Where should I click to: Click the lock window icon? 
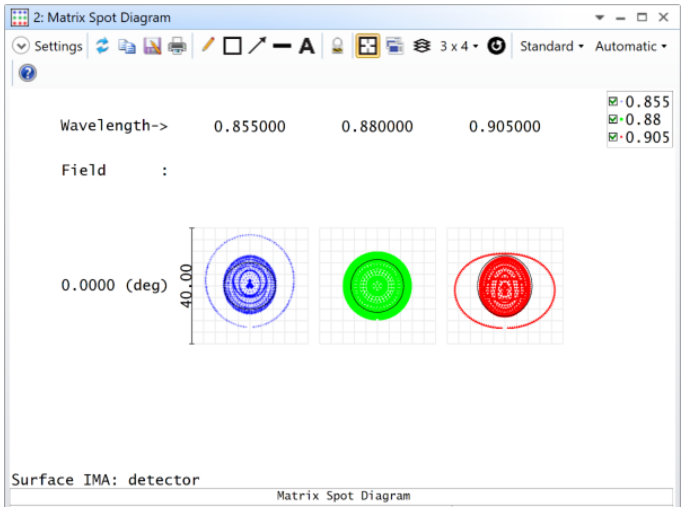point(338,46)
